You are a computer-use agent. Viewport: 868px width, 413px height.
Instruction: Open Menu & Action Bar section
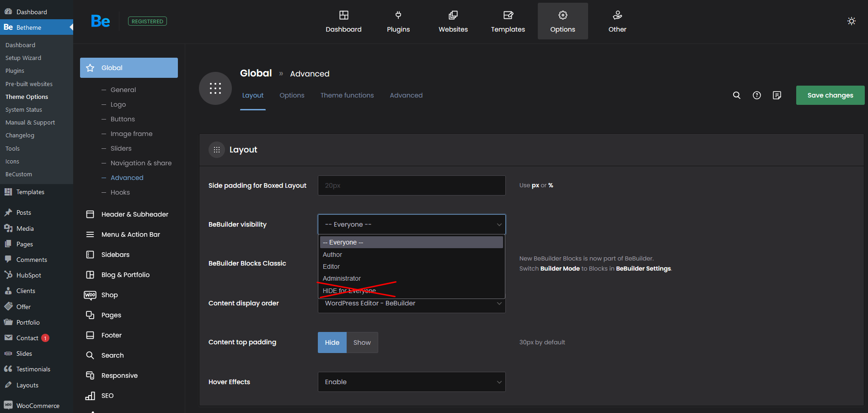point(129,234)
